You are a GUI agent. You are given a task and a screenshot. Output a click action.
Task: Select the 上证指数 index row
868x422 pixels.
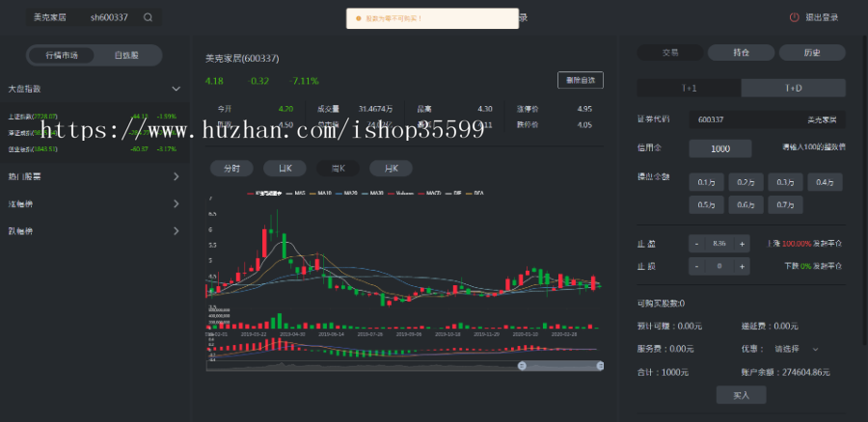[95, 117]
